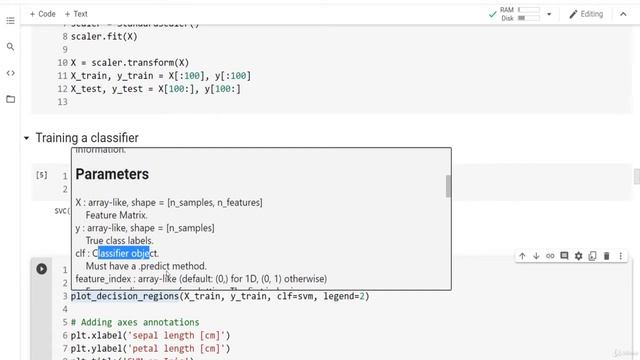Click the highlighted 'Classifier object' text
This screenshot has height=360, width=640.
tap(124, 253)
